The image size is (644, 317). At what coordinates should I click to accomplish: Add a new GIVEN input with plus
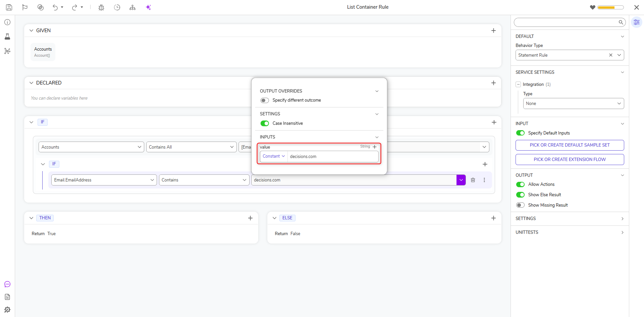(493, 31)
